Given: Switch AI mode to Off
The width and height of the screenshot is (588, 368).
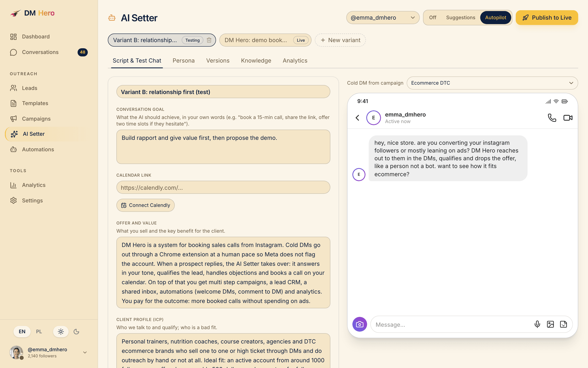Looking at the screenshot, I should 432,18.
